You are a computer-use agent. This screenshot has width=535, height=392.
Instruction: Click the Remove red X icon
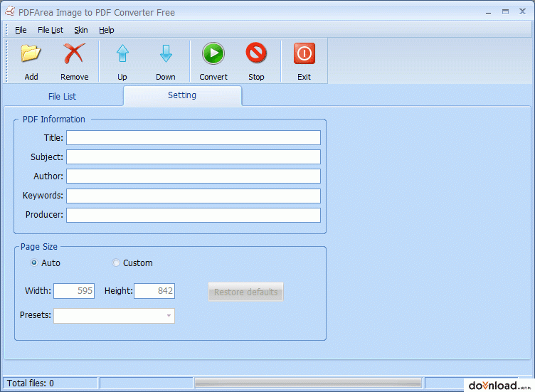74,53
